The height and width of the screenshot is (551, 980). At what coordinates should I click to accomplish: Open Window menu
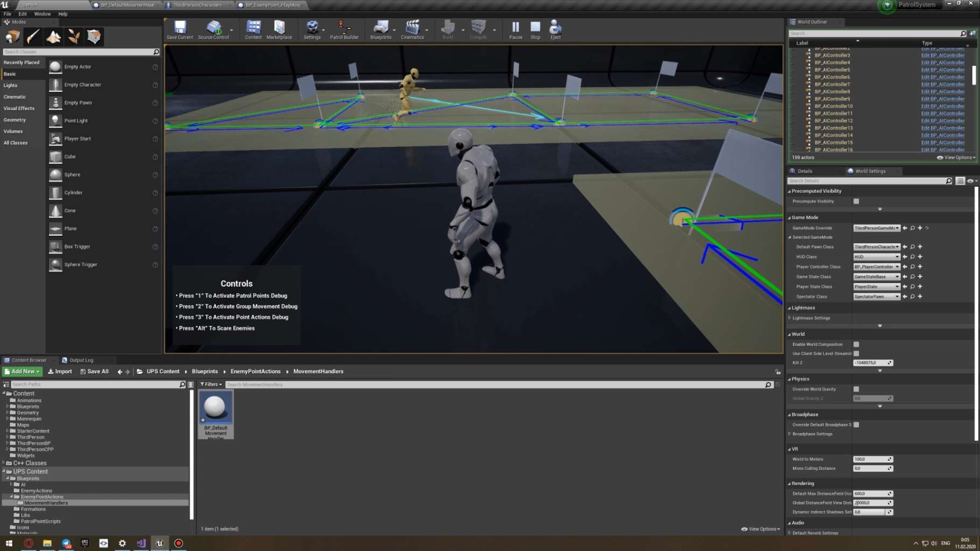(42, 14)
